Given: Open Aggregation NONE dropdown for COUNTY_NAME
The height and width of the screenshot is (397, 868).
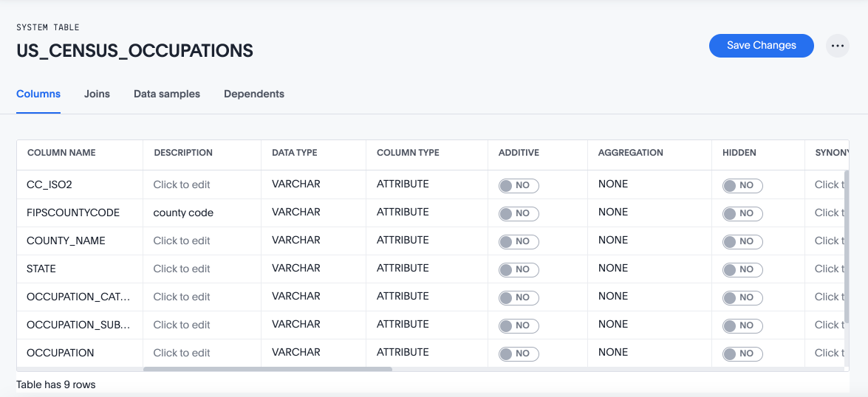Looking at the screenshot, I should pyautogui.click(x=613, y=240).
